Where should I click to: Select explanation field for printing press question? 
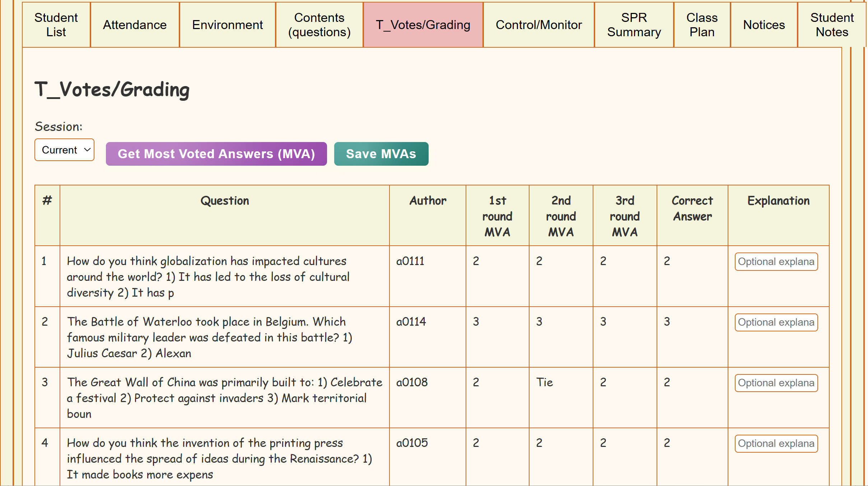(x=776, y=444)
